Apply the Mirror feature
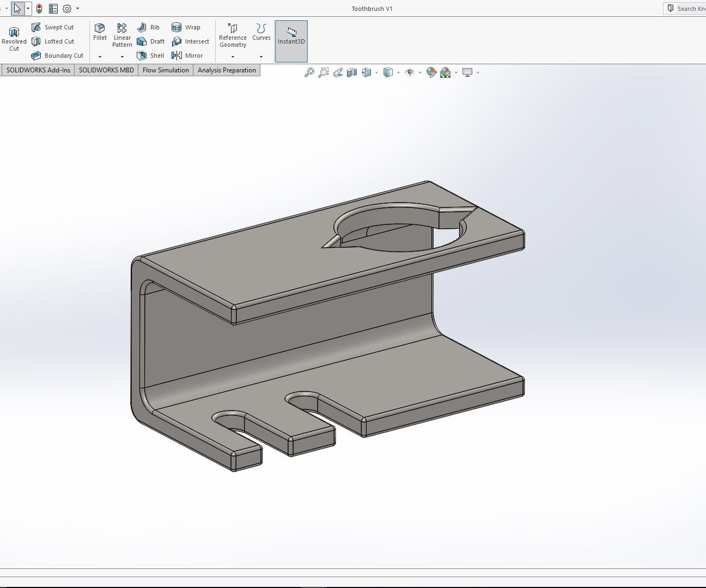Viewport: 706px width, 588px height. pyautogui.click(x=187, y=56)
